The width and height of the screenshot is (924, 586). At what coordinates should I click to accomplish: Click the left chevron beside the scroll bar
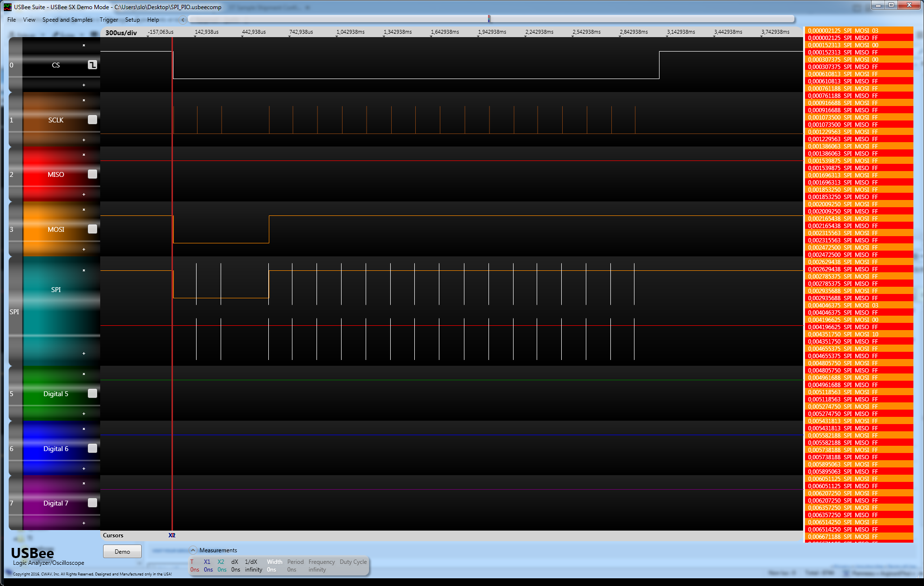[x=183, y=20]
